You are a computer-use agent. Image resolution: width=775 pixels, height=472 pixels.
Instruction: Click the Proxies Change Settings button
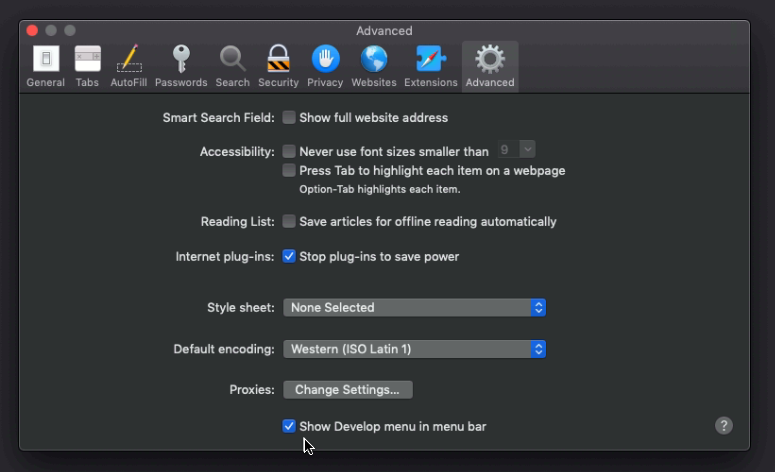tap(347, 390)
